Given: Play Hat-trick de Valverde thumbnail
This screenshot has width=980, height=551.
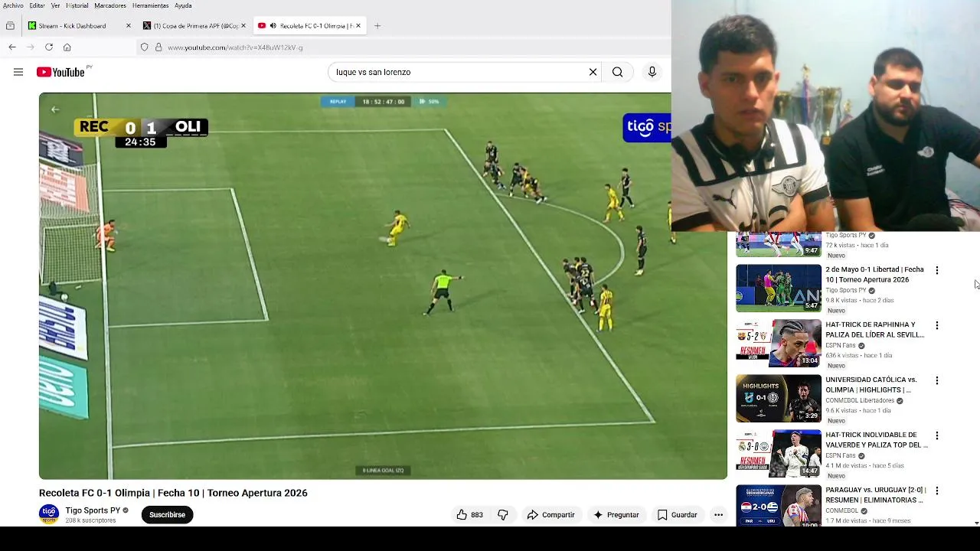Looking at the screenshot, I should 779,454.
